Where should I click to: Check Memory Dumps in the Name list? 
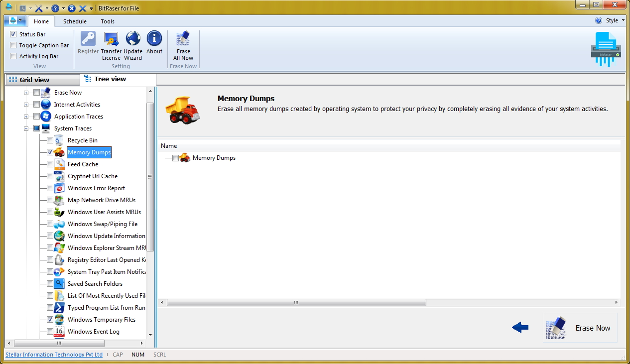tap(175, 158)
